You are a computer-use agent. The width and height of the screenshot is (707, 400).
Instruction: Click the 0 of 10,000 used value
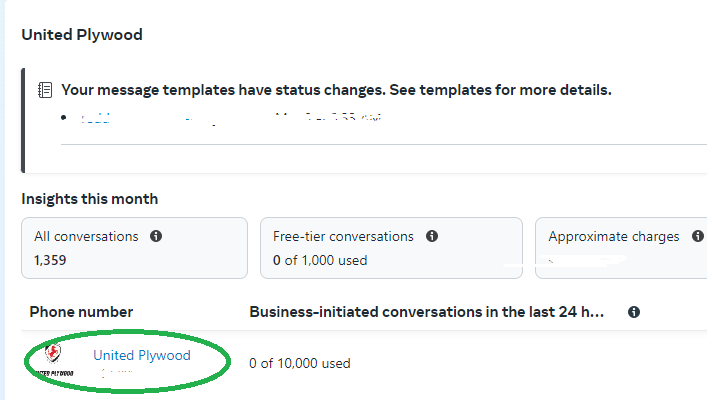click(x=300, y=363)
